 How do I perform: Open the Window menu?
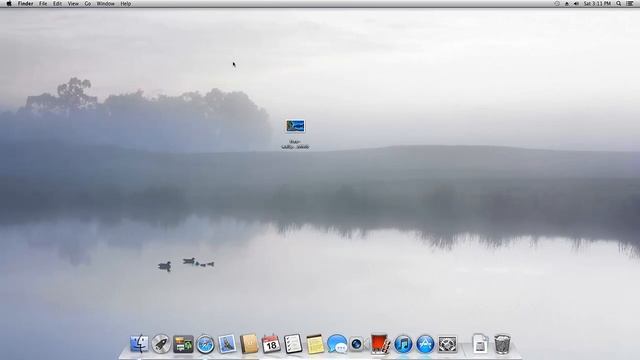point(105,4)
